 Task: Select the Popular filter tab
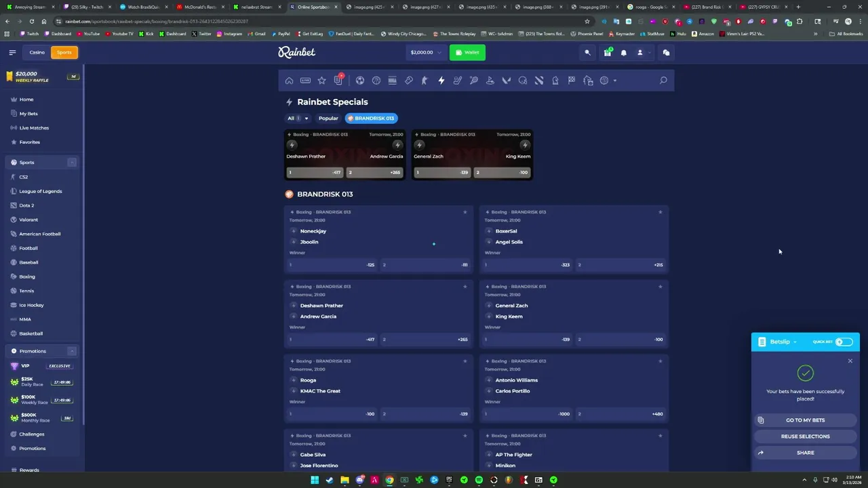click(328, 118)
